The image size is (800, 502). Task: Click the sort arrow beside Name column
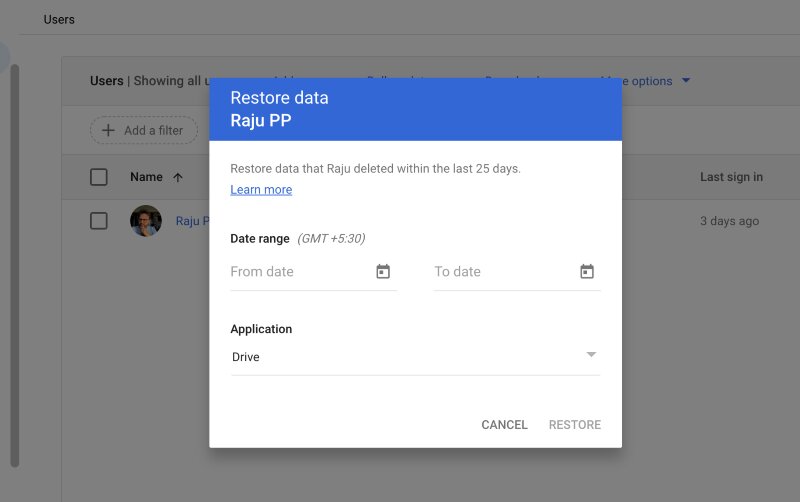(x=178, y=177)
